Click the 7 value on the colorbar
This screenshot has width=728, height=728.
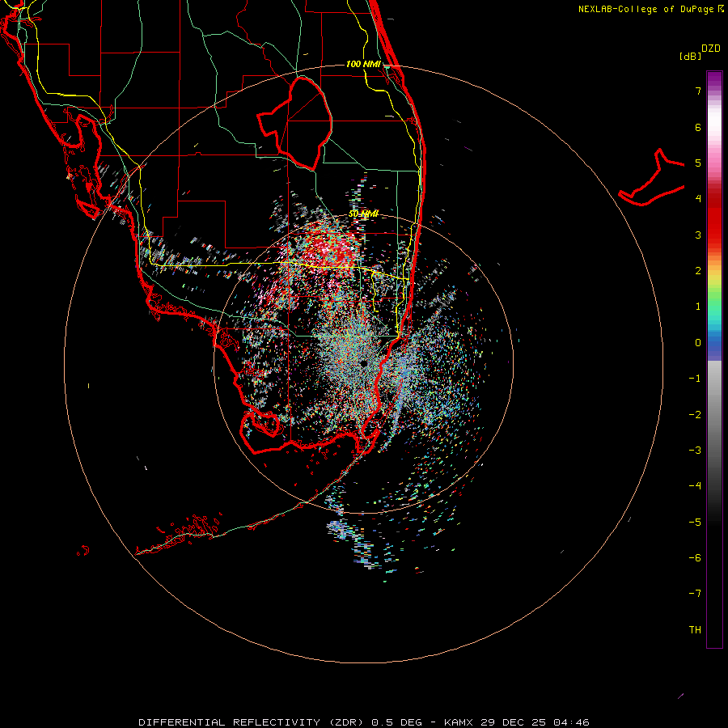pyautogui.click(x=698, y=91)
